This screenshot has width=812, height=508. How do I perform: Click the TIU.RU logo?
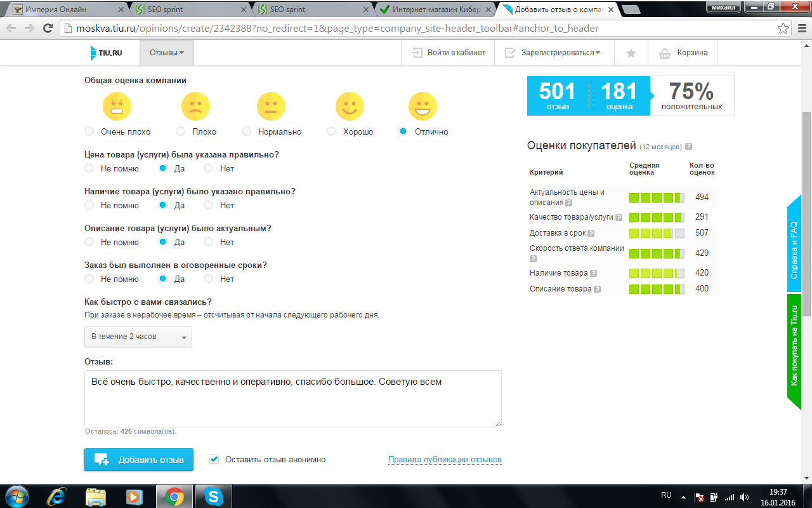coord(106,53)
